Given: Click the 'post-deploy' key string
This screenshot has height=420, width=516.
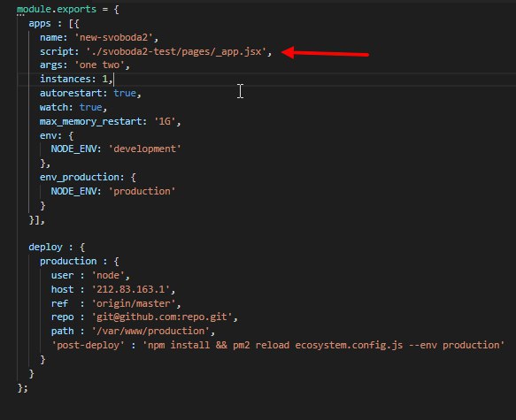Looking at the screenshot, I should pos(88,345).
